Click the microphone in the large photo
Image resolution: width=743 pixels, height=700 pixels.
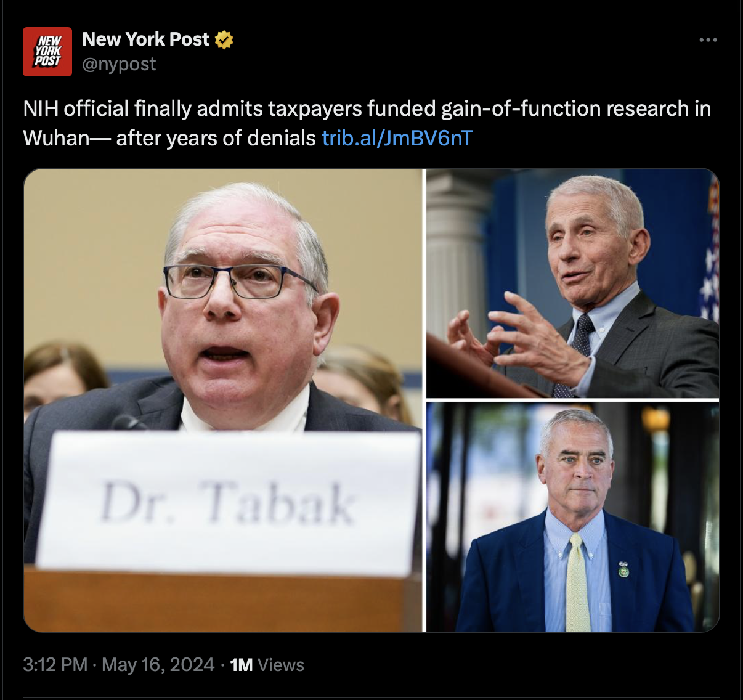click(x=128, y=423)
